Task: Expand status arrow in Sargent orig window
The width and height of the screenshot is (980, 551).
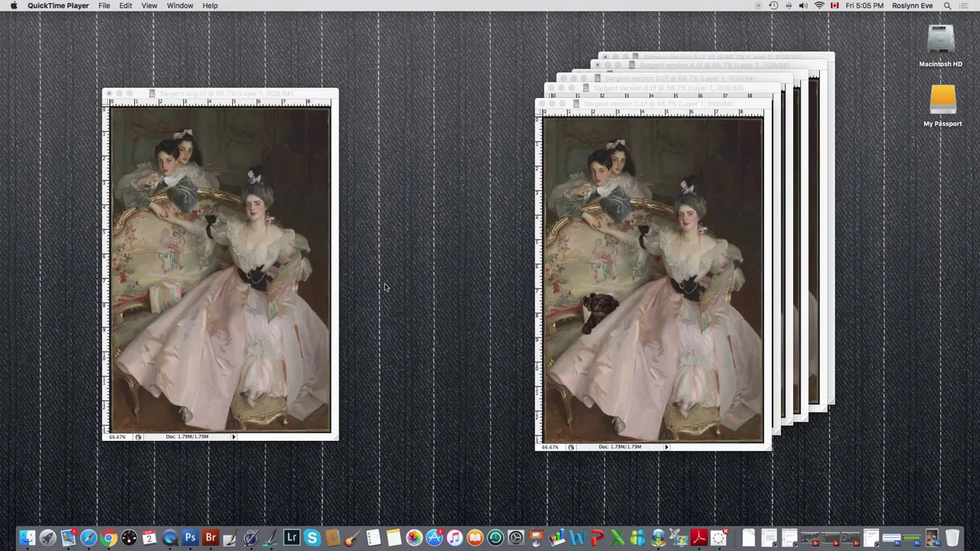Action: tap(234, 436)
